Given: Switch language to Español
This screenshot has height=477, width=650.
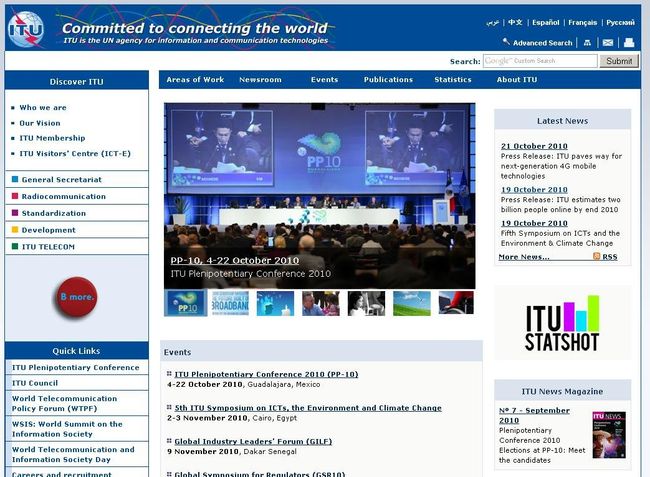Looking at the screenshot, I should [546, 22].
